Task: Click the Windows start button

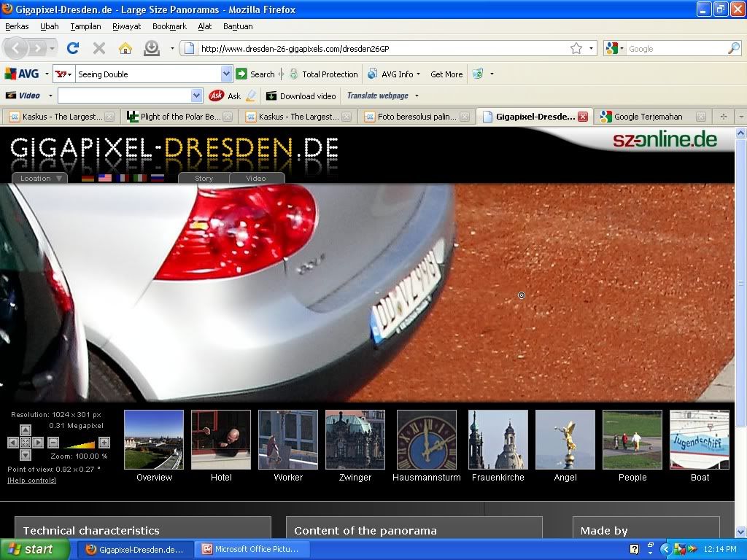Action: [35, 550]
